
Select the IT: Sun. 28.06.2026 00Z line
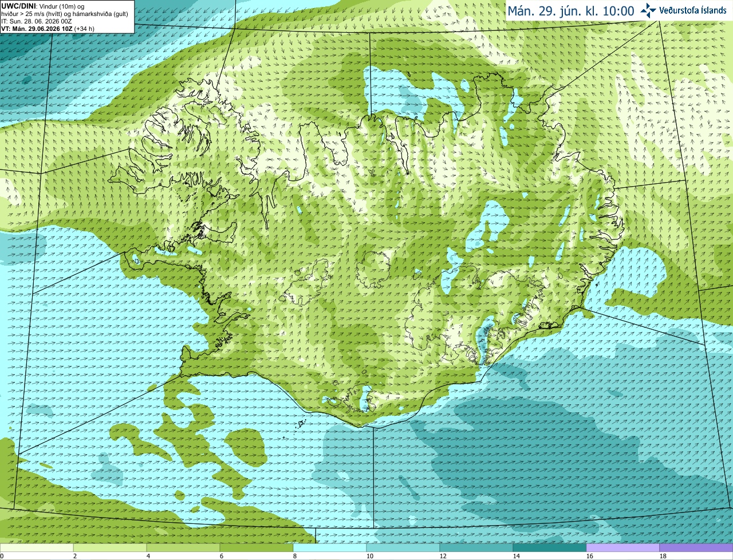coord(37,21)
